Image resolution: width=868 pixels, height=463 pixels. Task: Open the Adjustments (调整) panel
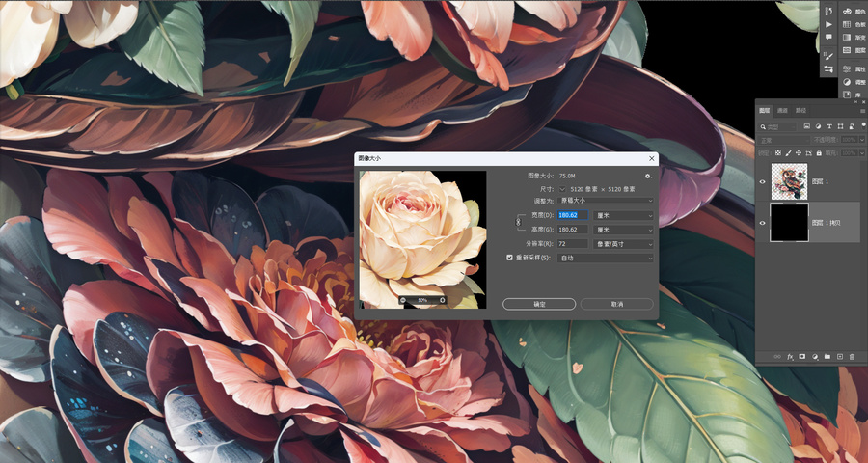[854, 82]
